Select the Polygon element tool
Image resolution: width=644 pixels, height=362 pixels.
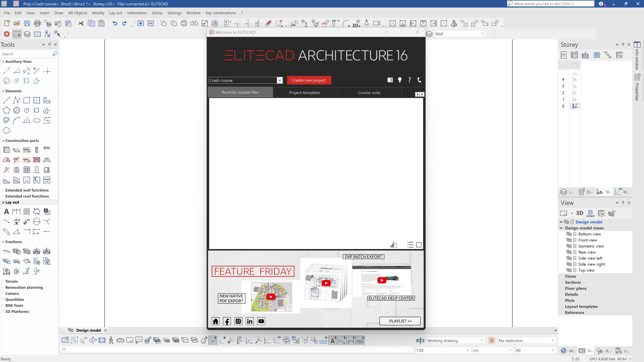click(7, 110)
